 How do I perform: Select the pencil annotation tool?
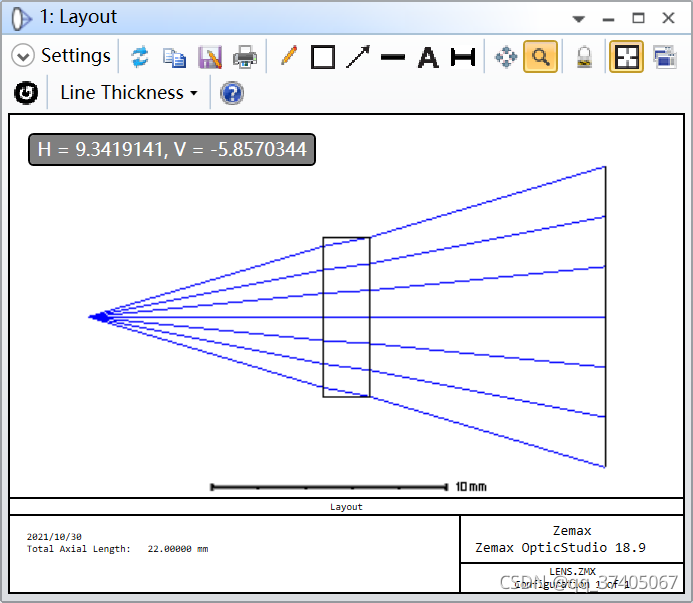pos(289,57)
